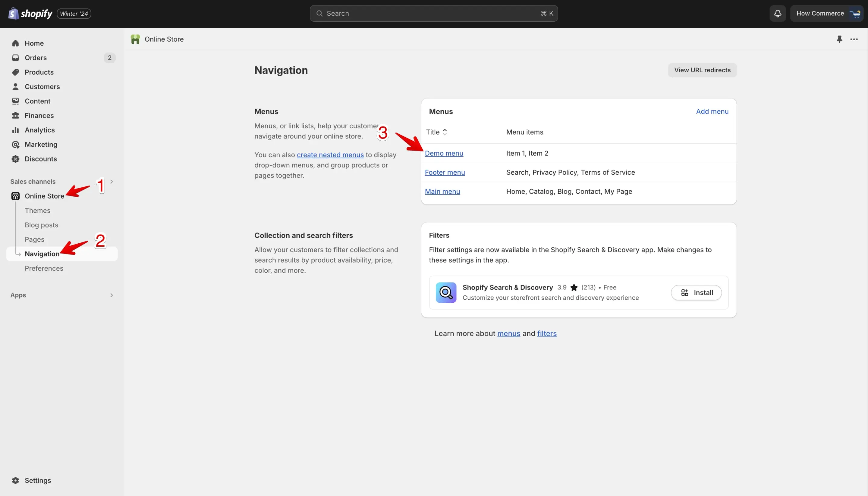
Task: Open the Demo menu link
Action: pyautogui.click(x=444, y=153)
